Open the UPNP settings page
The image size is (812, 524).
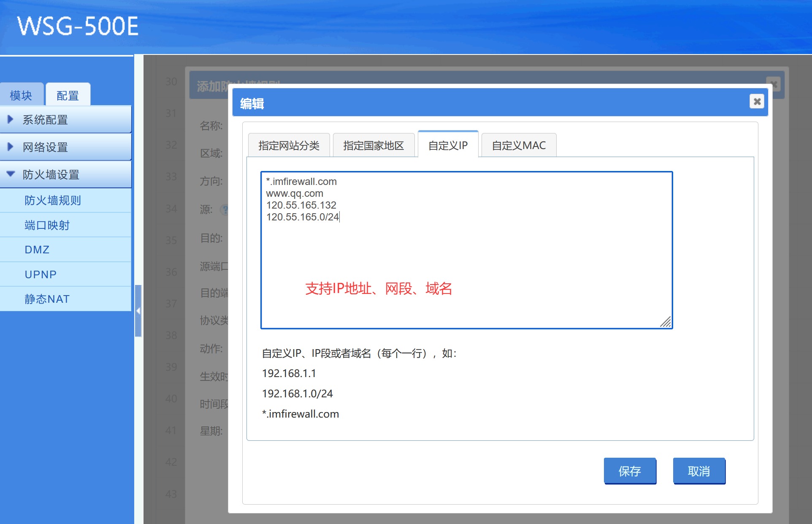pos(41,274)
